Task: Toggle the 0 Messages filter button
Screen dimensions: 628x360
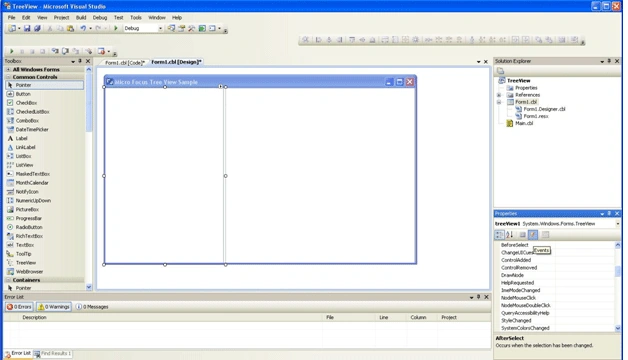Action: pos(92,307)
